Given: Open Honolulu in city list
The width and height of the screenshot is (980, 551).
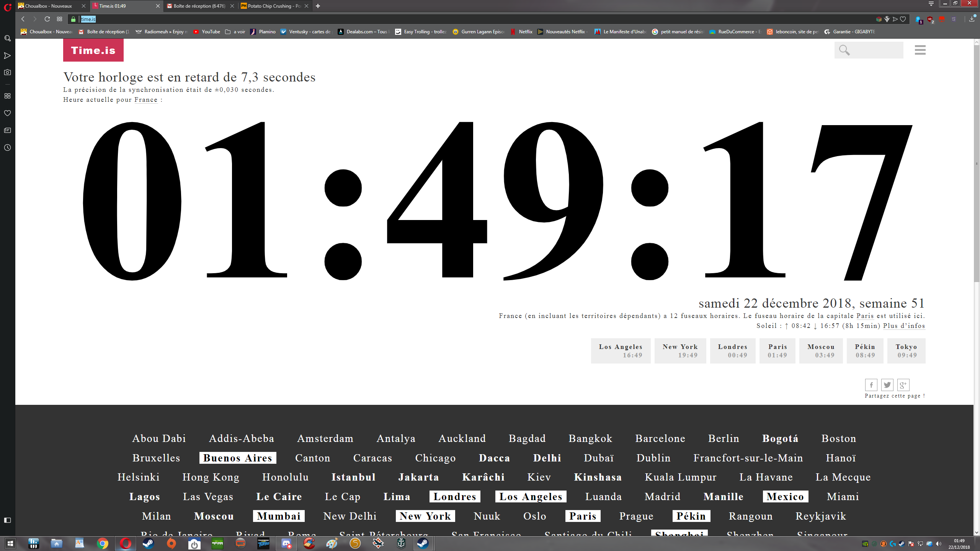Looking at the screenshot, I should 285,477.
